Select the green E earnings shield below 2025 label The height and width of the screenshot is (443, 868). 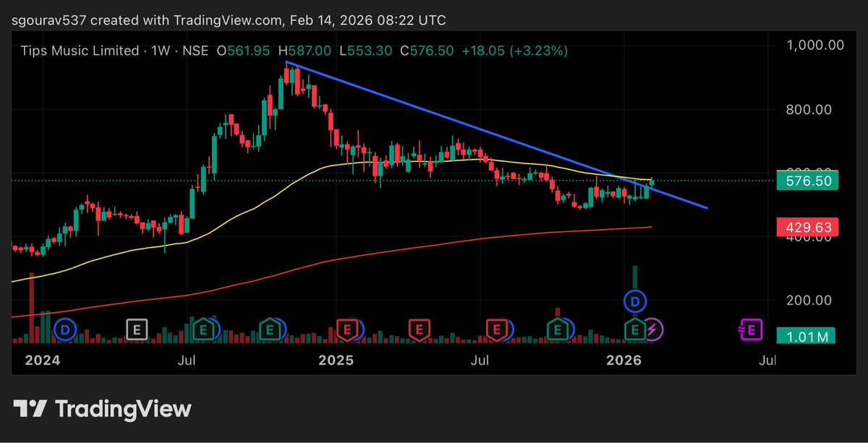coord(271,329)
